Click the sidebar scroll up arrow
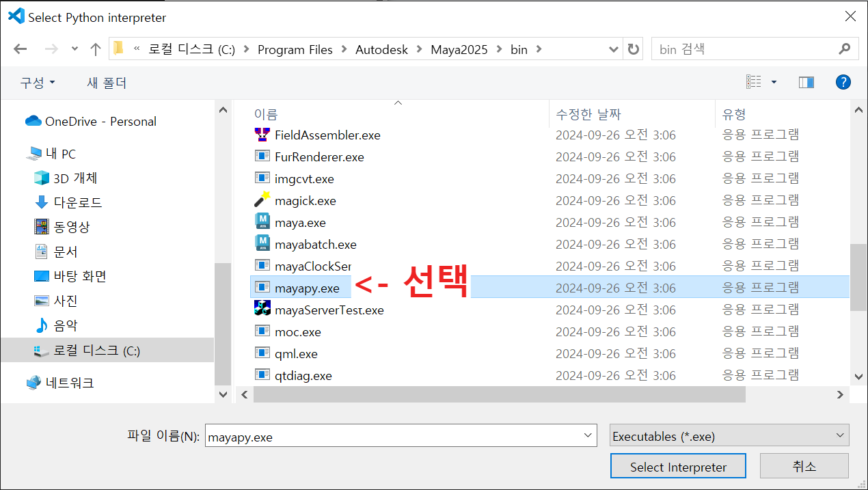 [x=223, y=109]
